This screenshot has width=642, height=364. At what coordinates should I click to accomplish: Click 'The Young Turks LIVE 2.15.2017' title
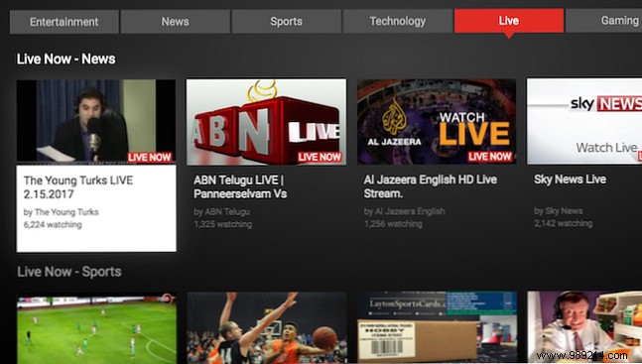(78, 187)
